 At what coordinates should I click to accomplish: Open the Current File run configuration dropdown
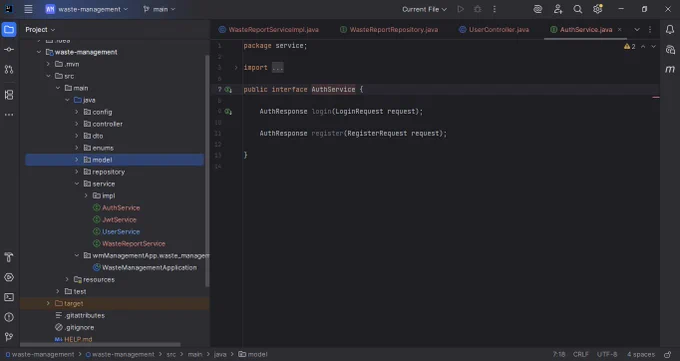424,9
